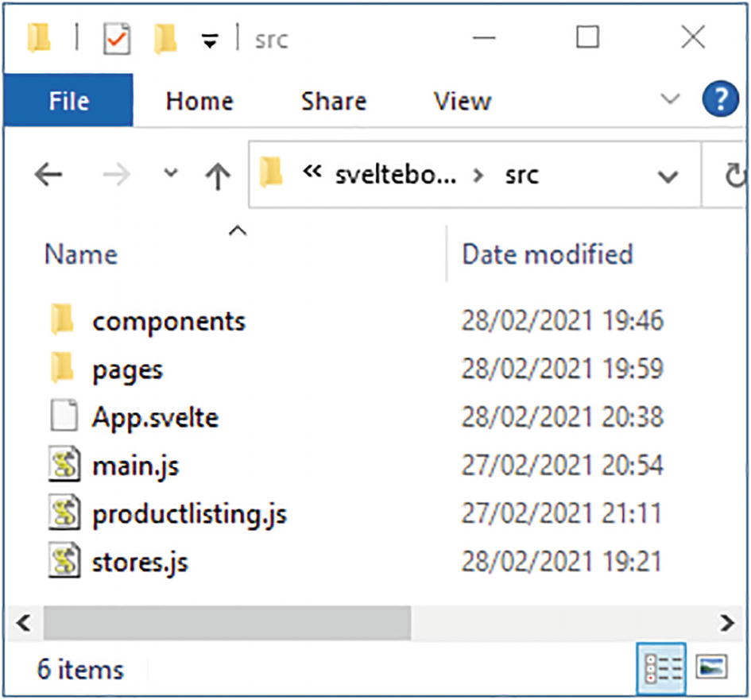The width and height of the screenshot is (751, 700).
Task: Expand the ribbon with chevron arrow
Action: 671,100
